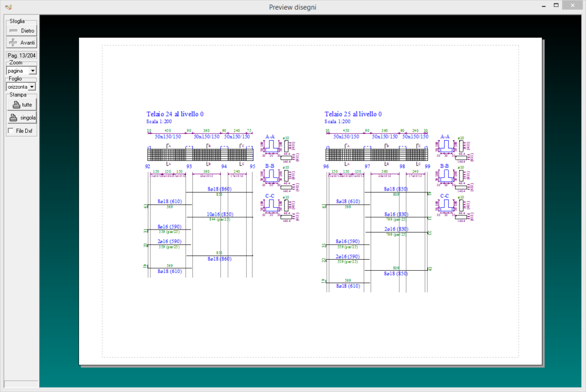The image size is (586, 392).
Task: Click the Dietro previous page button
Action: (x=22, y=30)
